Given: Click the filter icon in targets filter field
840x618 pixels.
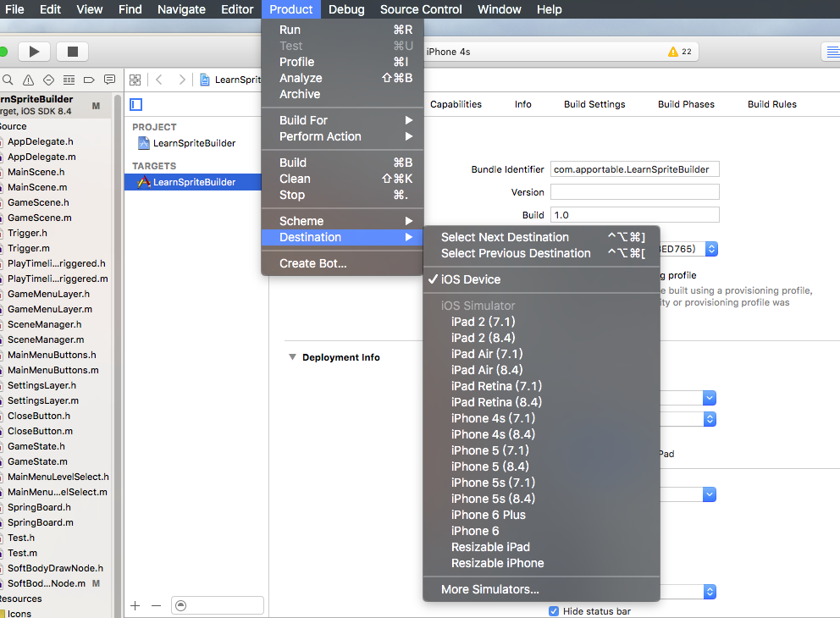Looking at the screenshot, I should click(181, 605).
